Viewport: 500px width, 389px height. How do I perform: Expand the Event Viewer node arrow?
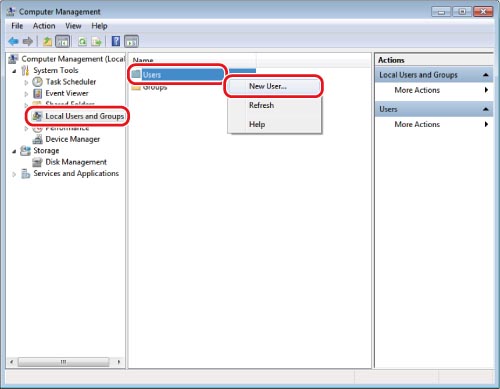pyautogui.click(x=26, y=94)
